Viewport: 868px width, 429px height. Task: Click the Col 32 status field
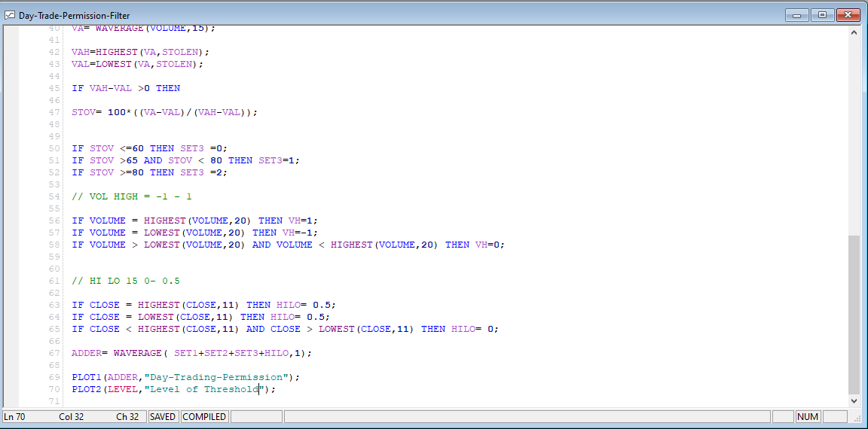click(72, 416)
